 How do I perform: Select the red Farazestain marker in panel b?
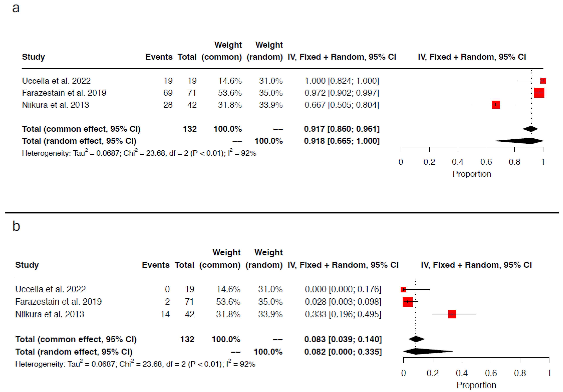pyautogui.click(x=408, y=302)
